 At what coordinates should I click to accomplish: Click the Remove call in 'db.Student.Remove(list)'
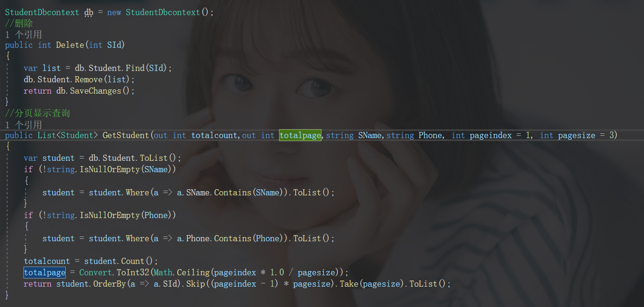(88, 79)
